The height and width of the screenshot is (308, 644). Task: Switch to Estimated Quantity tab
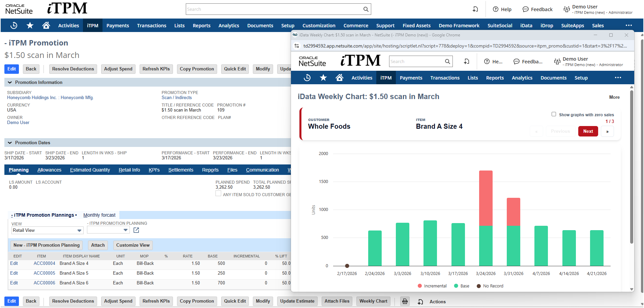[90, 170]
